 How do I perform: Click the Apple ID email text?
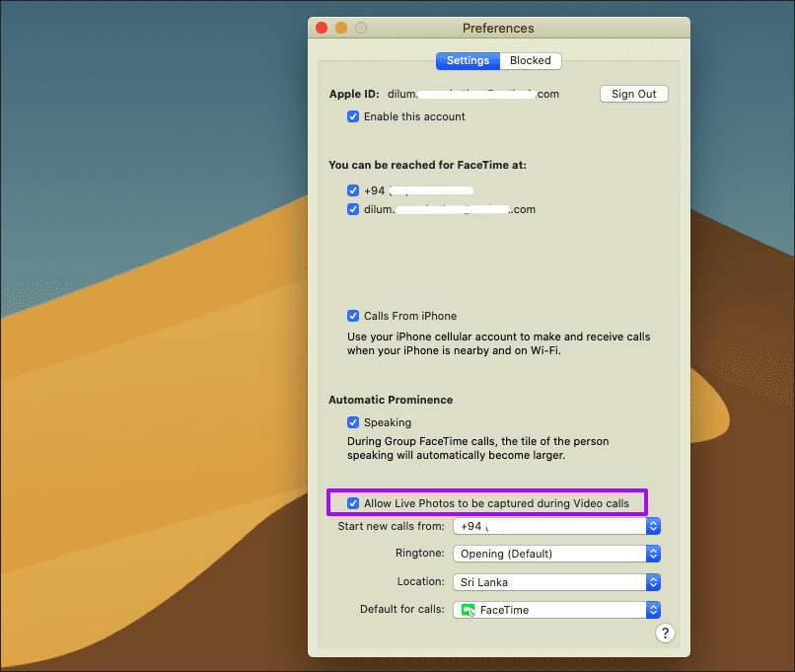pos(473,95)
